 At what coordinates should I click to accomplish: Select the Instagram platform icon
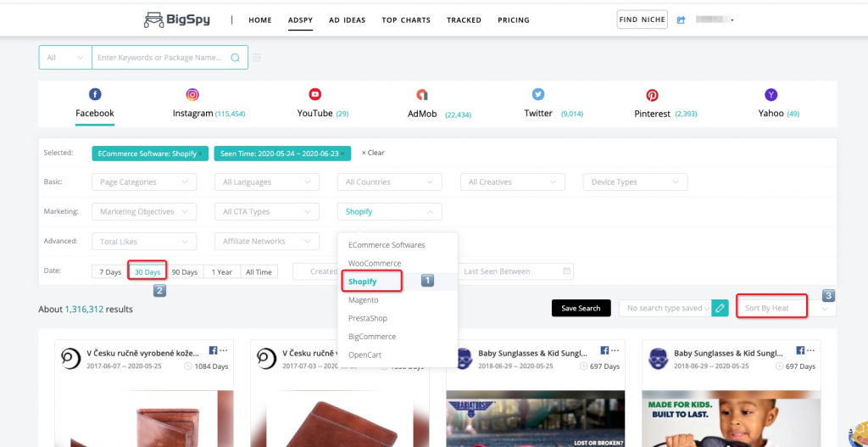pyautogui.click(x=192, y=95)
